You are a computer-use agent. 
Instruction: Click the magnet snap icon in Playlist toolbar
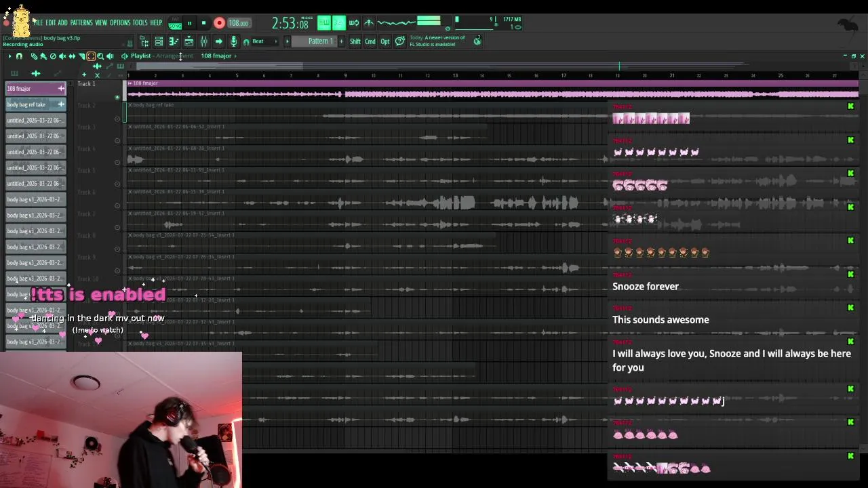(x=19, y=56)
